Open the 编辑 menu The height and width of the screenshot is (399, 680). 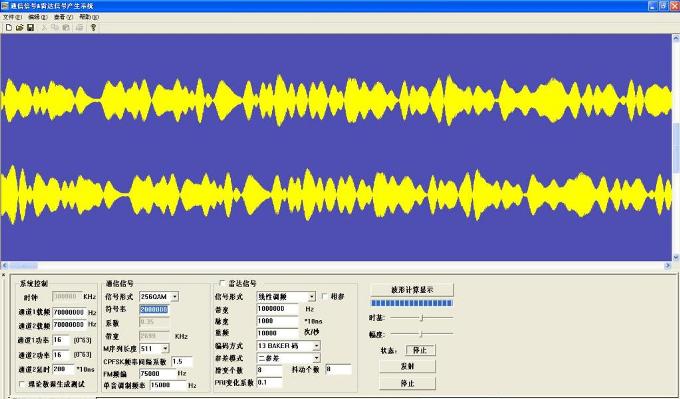click(38, 17)
